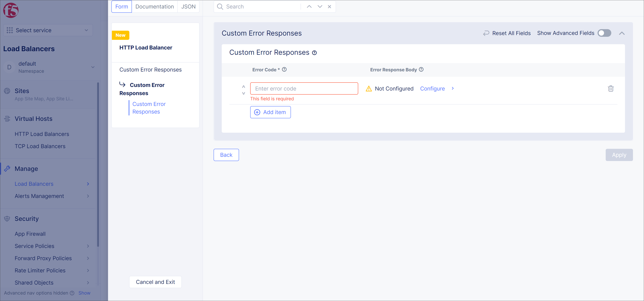Click the Enter error code input field
This screenshot has height=301, width=644.
[304, 88]
